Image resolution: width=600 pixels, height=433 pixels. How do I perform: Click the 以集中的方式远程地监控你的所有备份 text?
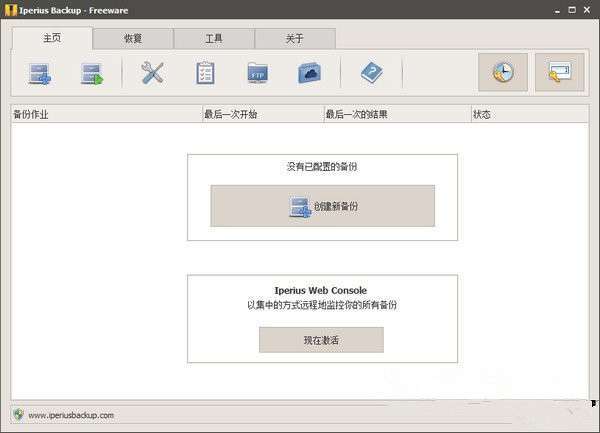tap(322, 305)
